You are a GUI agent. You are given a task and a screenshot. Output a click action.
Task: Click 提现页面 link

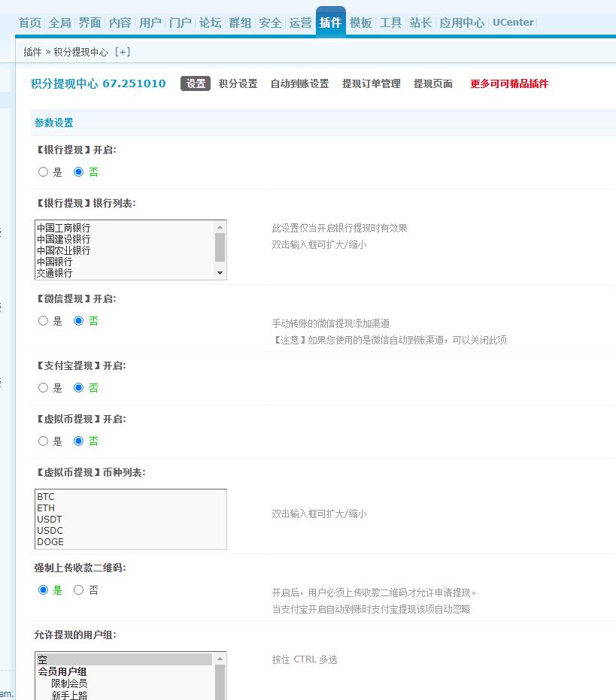[432, 84]
